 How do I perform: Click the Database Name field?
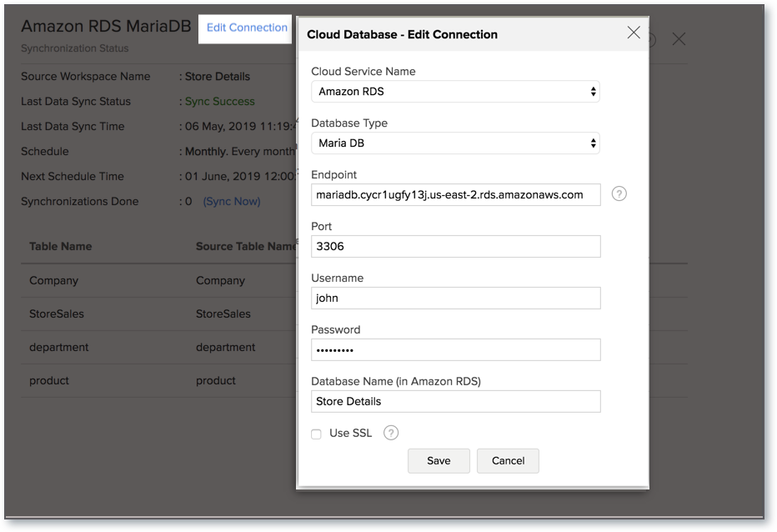pyautogui.click(x=455, y=401)
